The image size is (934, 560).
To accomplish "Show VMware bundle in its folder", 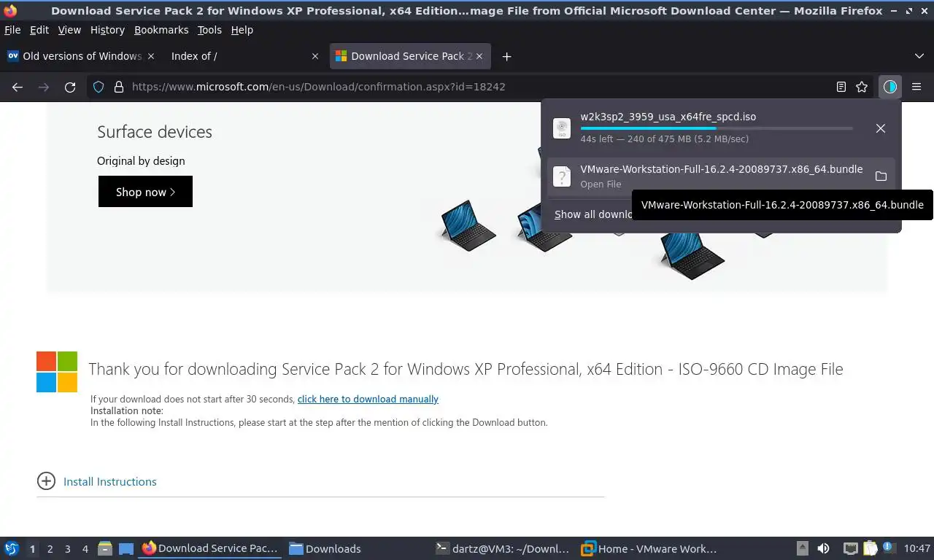I will pos(881,176).
